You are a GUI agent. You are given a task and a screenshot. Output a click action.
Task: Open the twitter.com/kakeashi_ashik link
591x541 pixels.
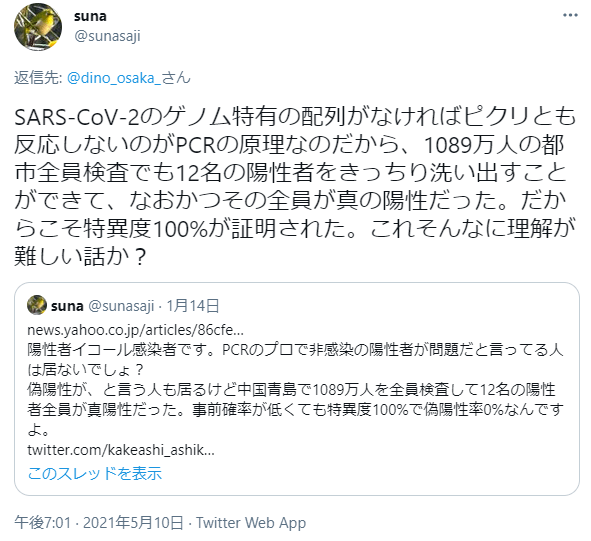[121, 450]
